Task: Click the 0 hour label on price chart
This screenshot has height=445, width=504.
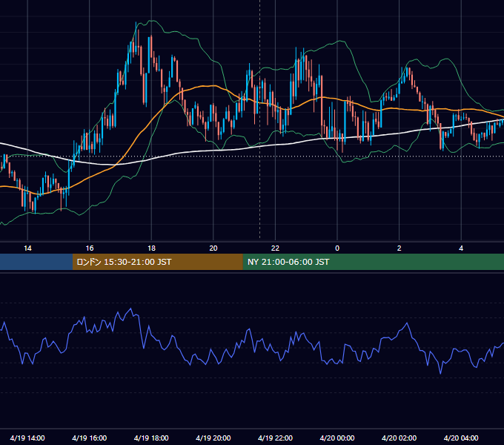Action: point(337,248)
